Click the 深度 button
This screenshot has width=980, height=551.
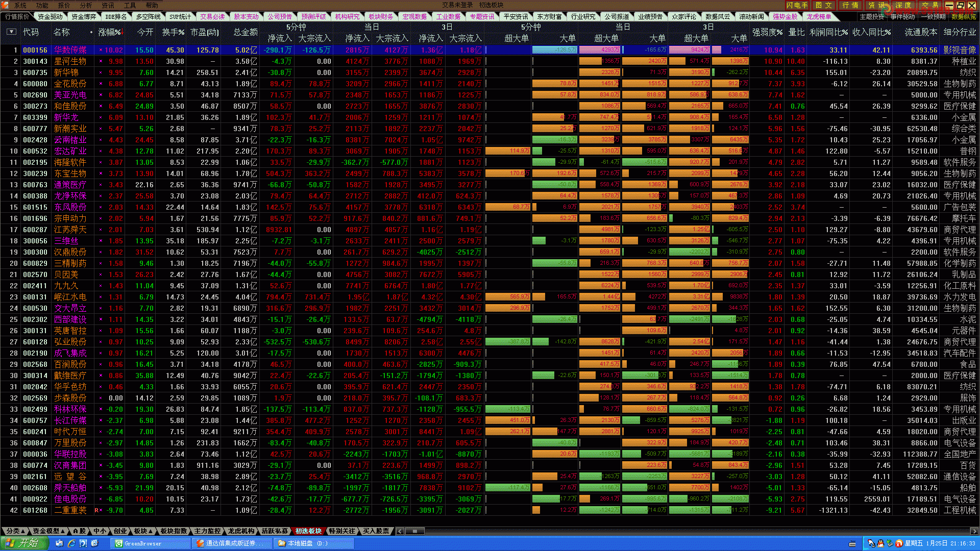[903, 5]
